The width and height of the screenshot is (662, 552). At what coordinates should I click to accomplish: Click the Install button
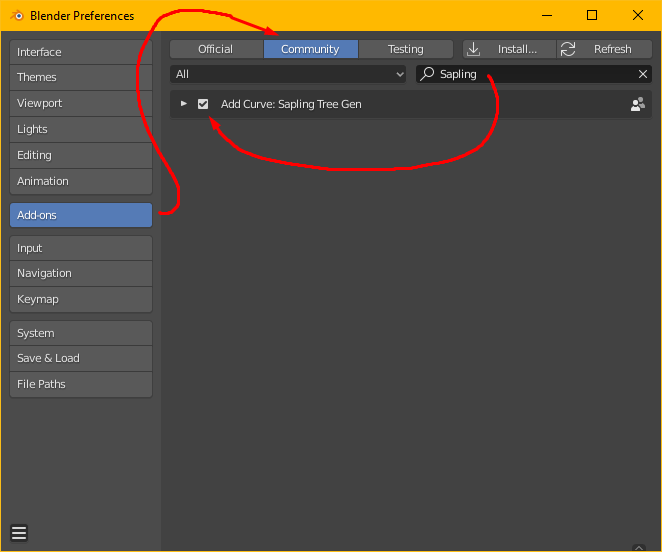508,49
